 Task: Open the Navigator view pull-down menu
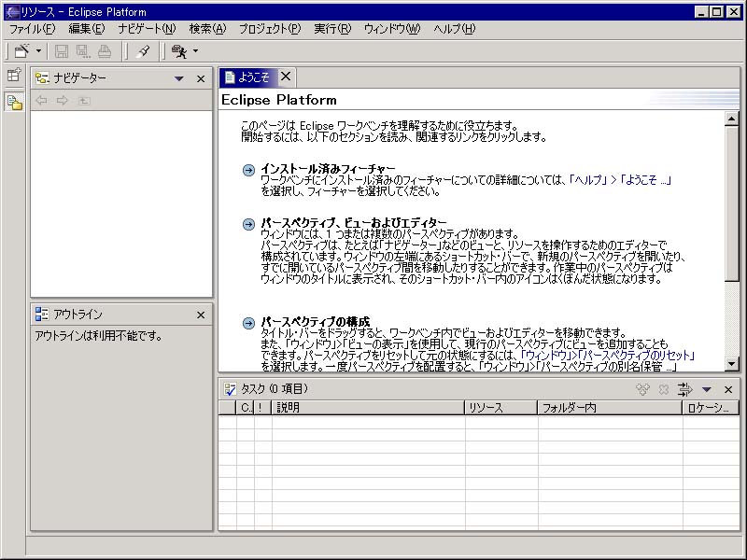pyautogui.click(x=179, y=78)
